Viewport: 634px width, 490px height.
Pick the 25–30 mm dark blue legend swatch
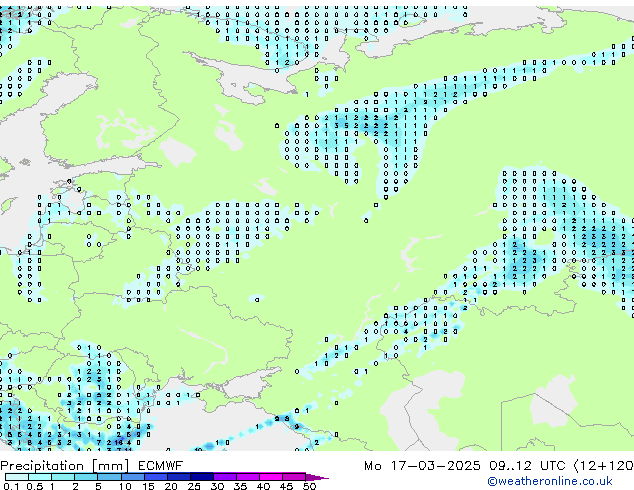202,477
